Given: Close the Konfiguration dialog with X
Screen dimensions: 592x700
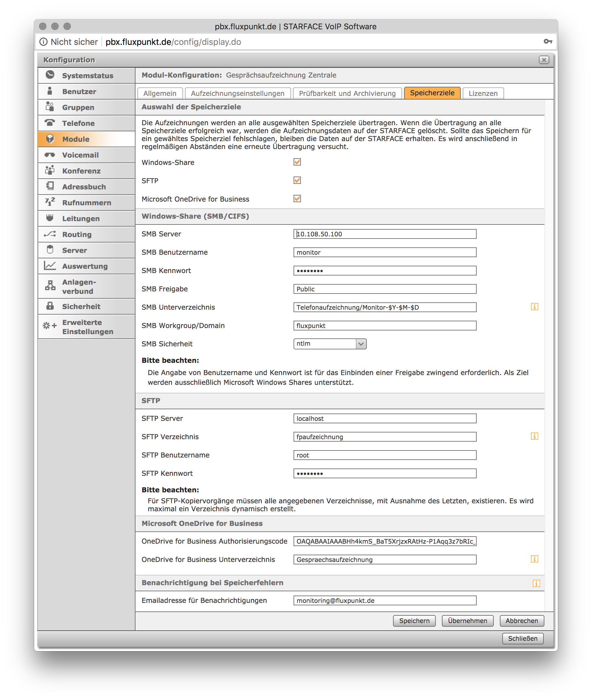Looking at the screenshot, I should (x=544, y=60).
